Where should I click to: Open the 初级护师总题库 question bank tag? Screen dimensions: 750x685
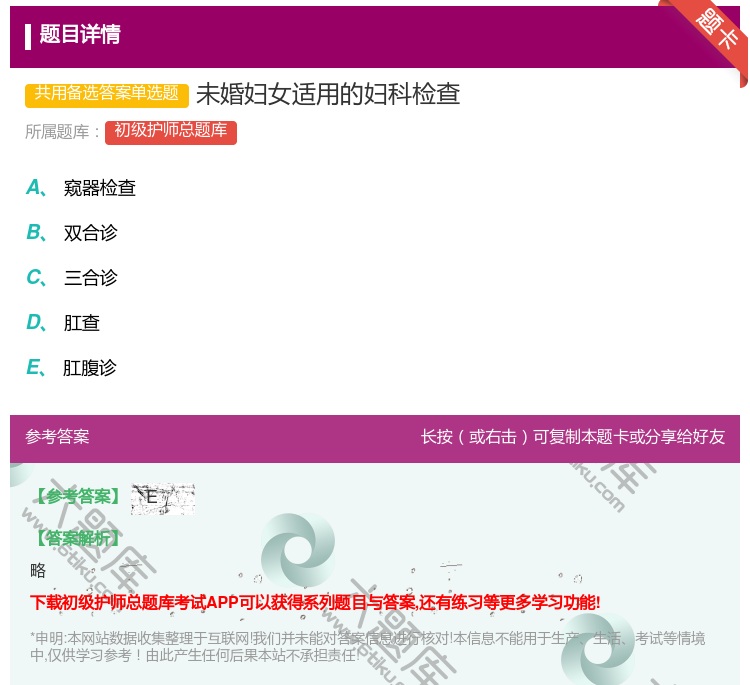coord(171,132)
